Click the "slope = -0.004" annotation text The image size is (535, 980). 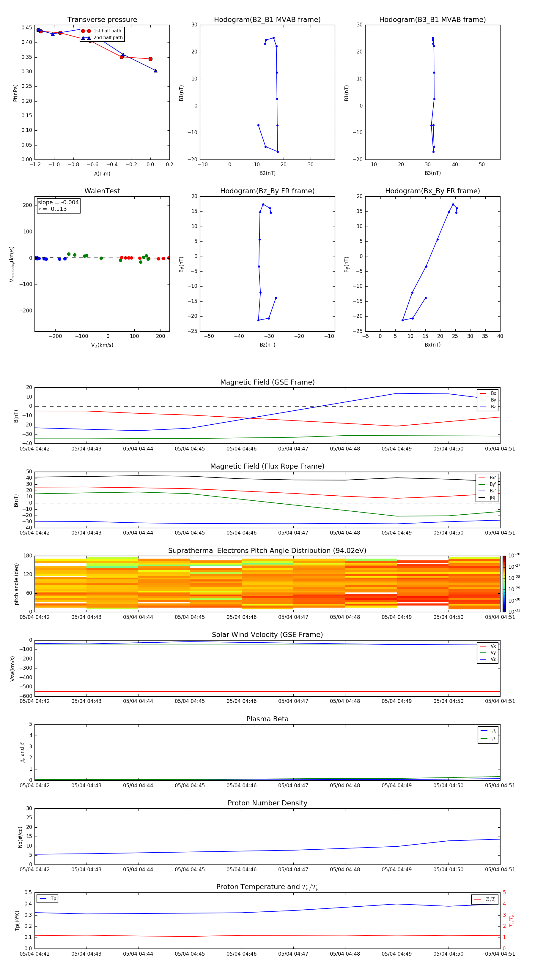(58, 203)
